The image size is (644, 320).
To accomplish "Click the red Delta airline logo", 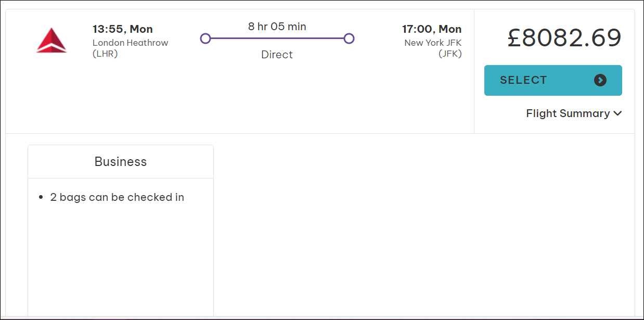I will point(51,40).
